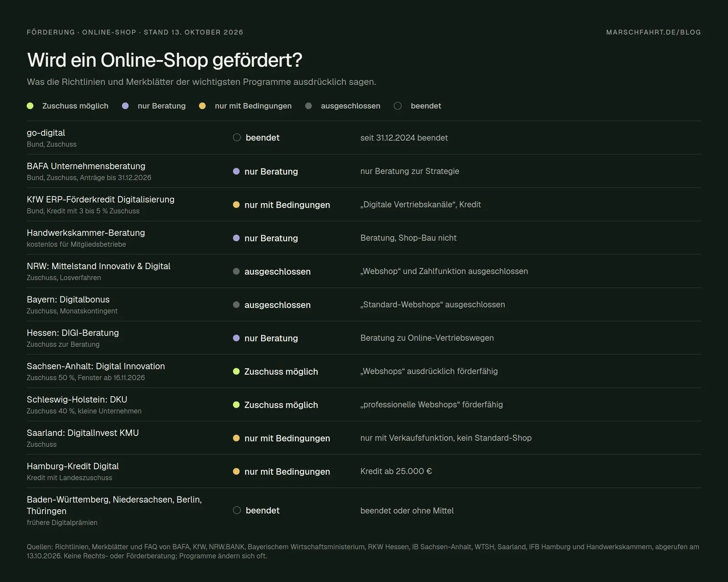The height and width of the screenshot is (582, 728).
Task: Click the subline 'Kredit mit Landeszuschuss'
Action: coord(70,478)
